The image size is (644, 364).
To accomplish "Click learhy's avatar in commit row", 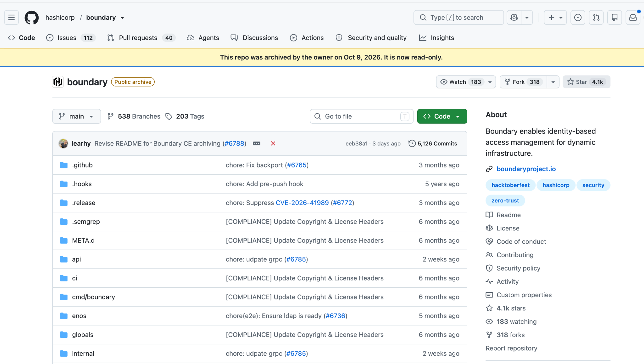I will [63, 144].
